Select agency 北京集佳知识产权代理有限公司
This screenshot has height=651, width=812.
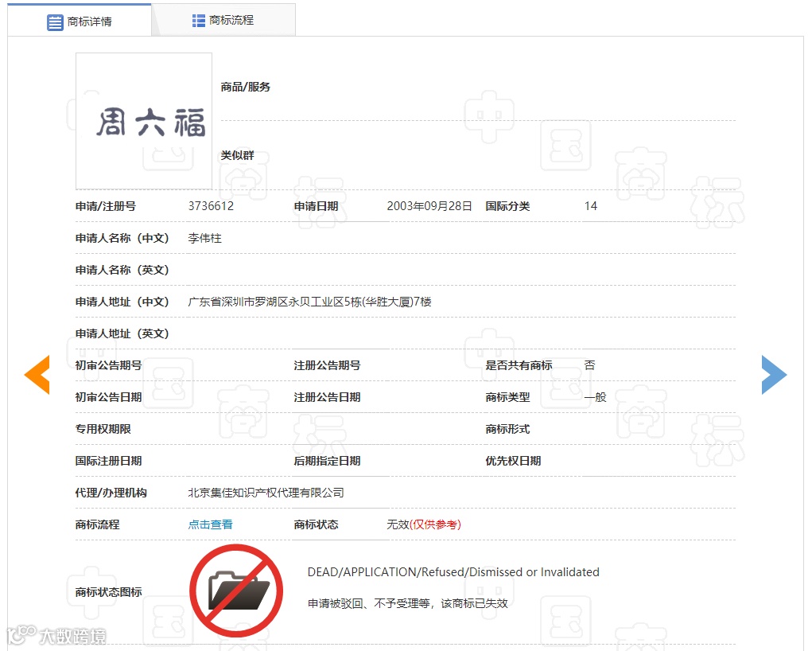266,493
